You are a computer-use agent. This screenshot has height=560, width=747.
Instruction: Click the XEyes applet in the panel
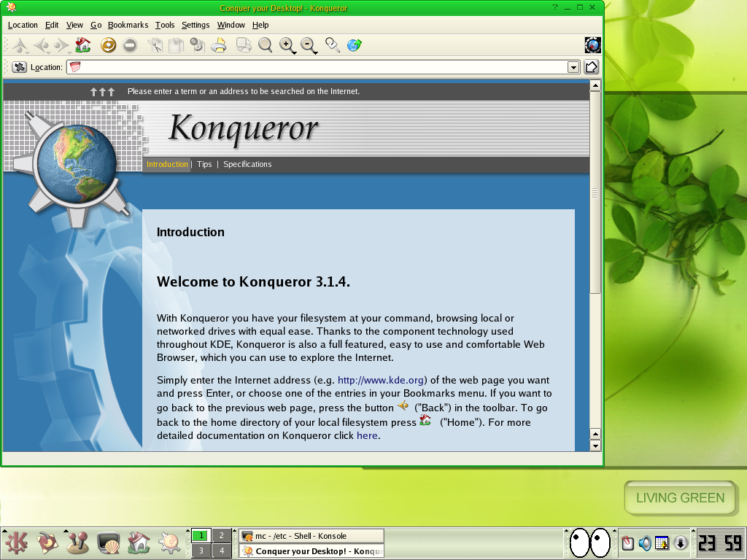coord(590,542)
